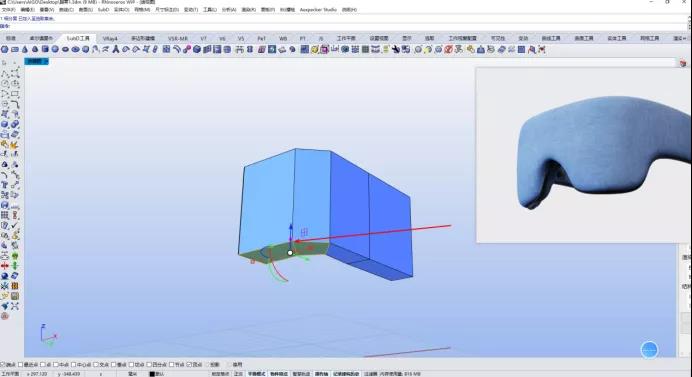Toggle 平面模式 in status bar

256,374
